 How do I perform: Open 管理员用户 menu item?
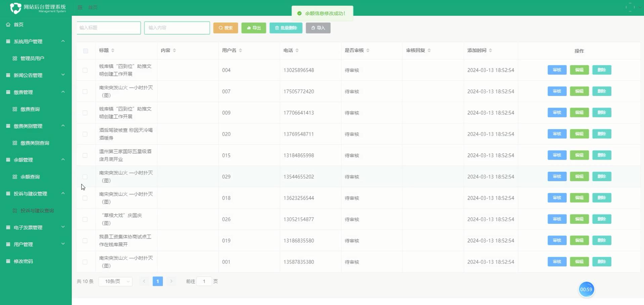click(36, 58)
